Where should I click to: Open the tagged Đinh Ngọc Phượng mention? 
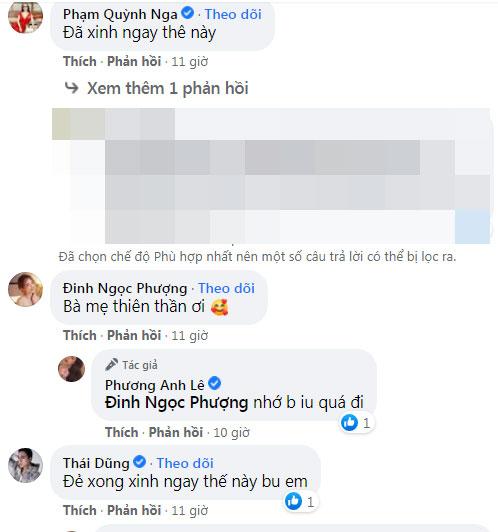177,403
